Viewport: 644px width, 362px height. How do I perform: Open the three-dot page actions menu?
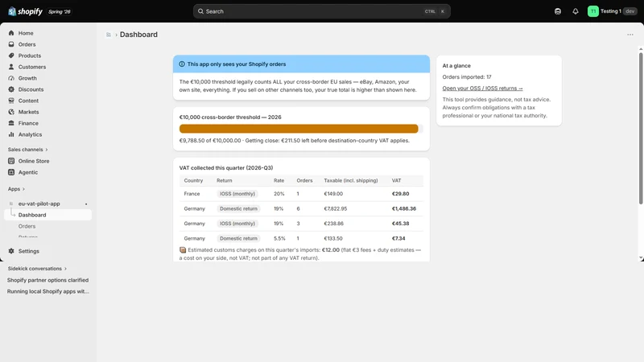(x=630, y=35)
